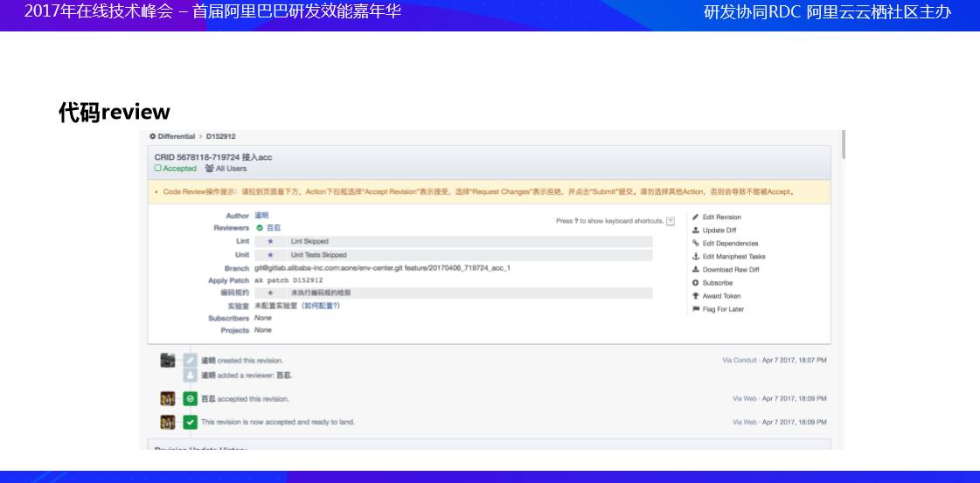
Task: Click the Projects value 'None'
Action: click(262, 330)
